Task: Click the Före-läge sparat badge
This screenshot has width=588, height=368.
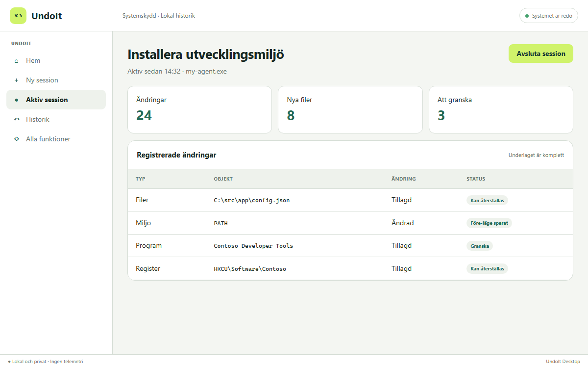Action: [x=489, y=223]
